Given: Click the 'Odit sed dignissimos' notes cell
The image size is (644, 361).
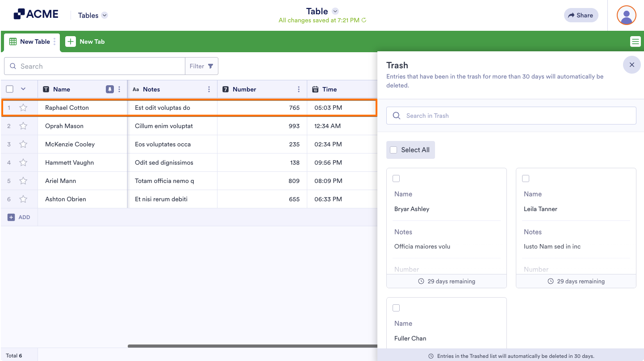Looking at the screenshot, I should 172,162.
